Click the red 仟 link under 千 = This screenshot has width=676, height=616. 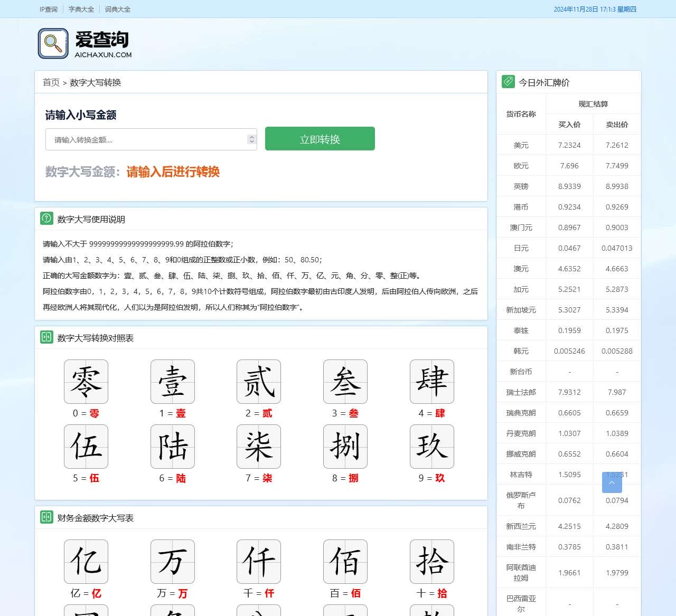tap(270, 593)
